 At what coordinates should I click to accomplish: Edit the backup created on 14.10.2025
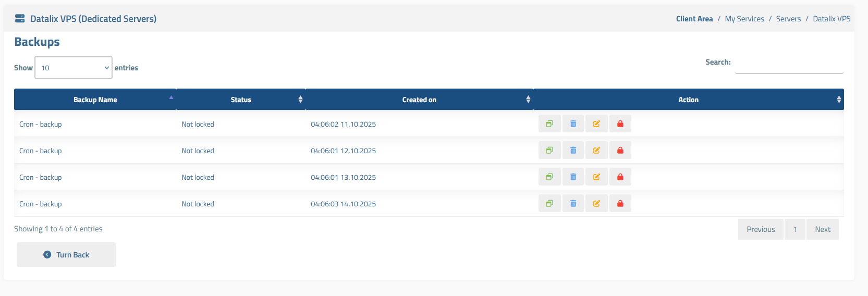click(x=596, y=204)
